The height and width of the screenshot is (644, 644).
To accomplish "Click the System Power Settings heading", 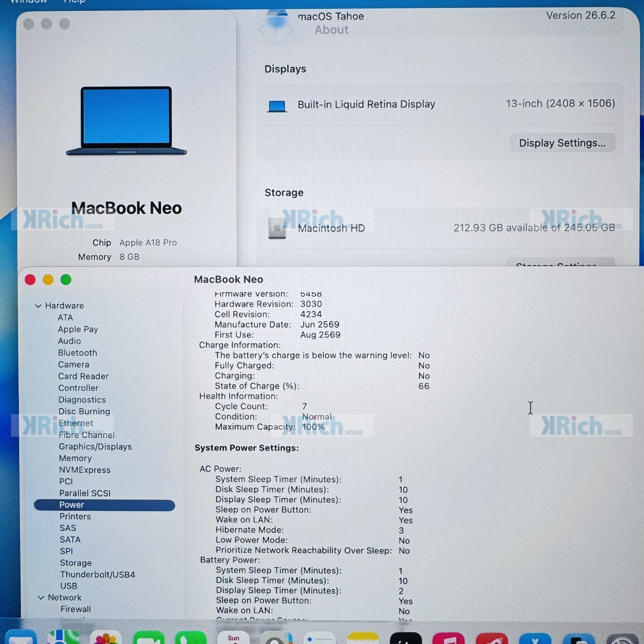I will [247, 448].
